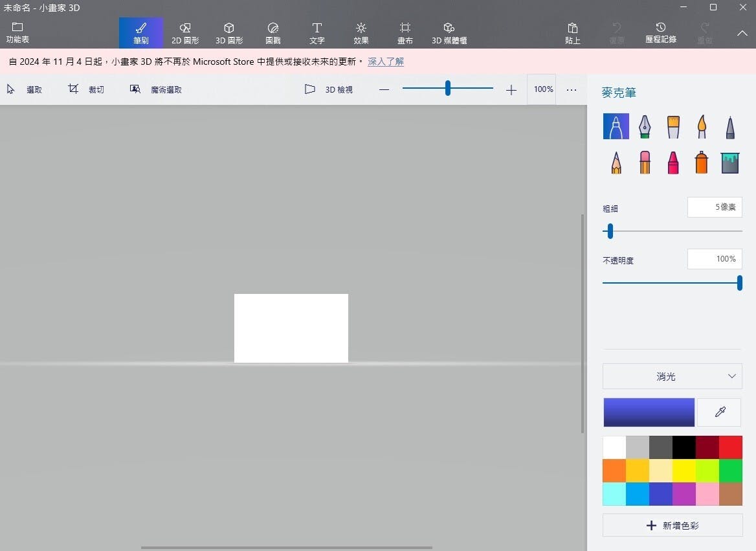Screen dimensions: 756x551
Task: Pick the white color swatch
Action: coord(614,447)
